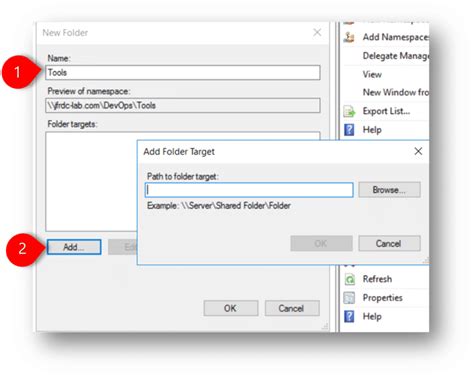Click the Refresh icon in Actions pane
The height and width of the screenshot is (377, 474).
[349, 279]
